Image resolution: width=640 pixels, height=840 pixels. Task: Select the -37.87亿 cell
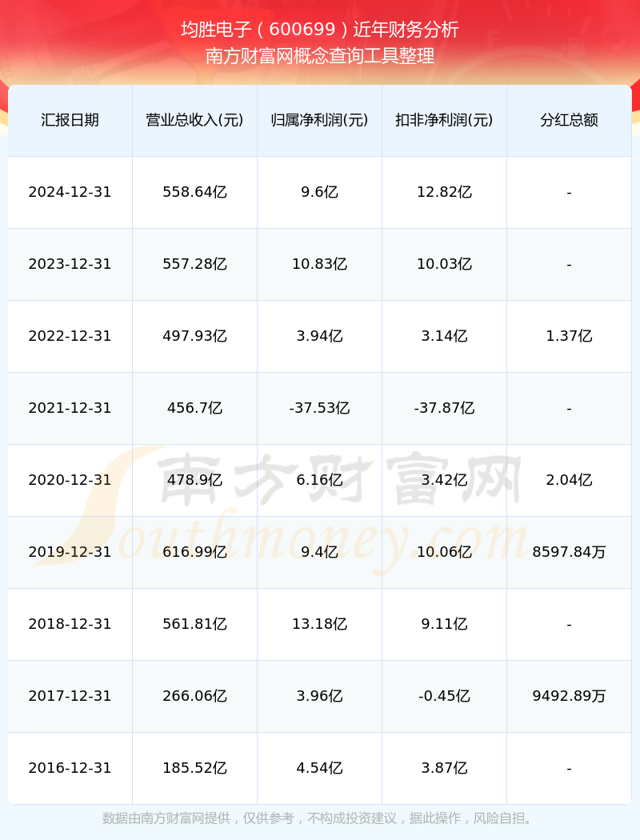tap(445, 408)
